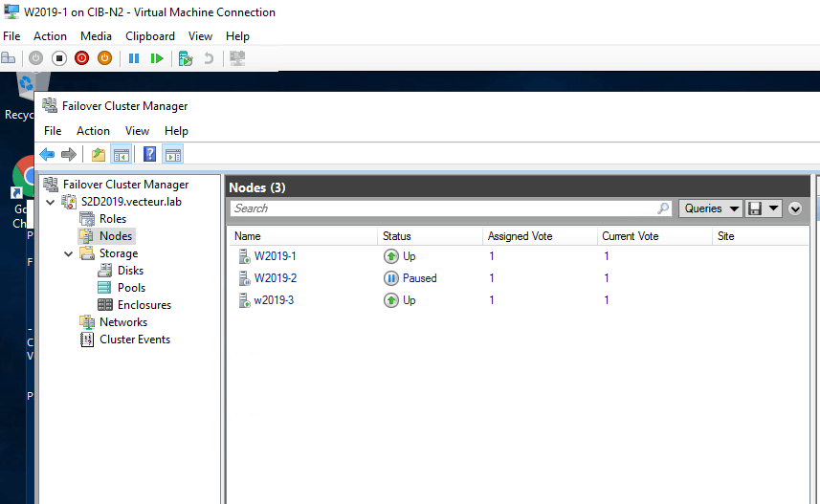Open the save query dropdown arrow

tap(773, 208)
